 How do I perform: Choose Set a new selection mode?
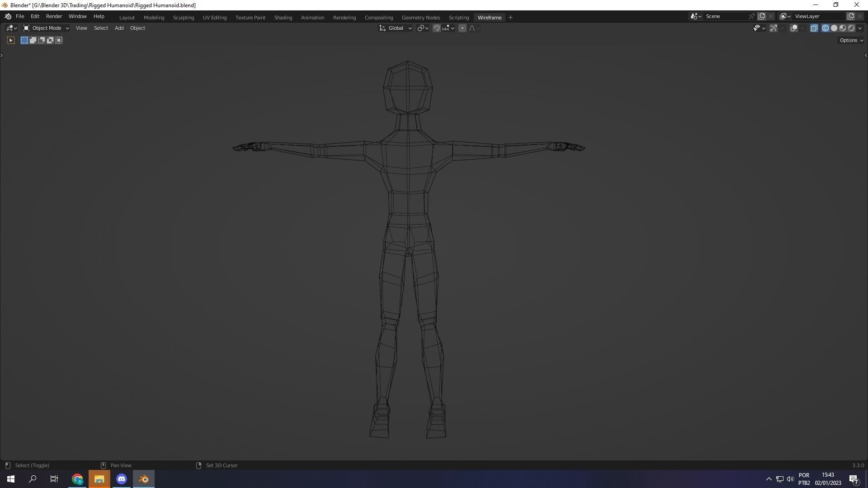tap(24, 40)
